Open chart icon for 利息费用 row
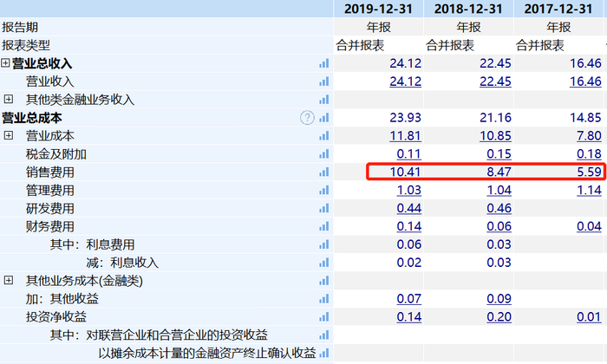This screenshot has width=607, height=364. click(324, 244)
